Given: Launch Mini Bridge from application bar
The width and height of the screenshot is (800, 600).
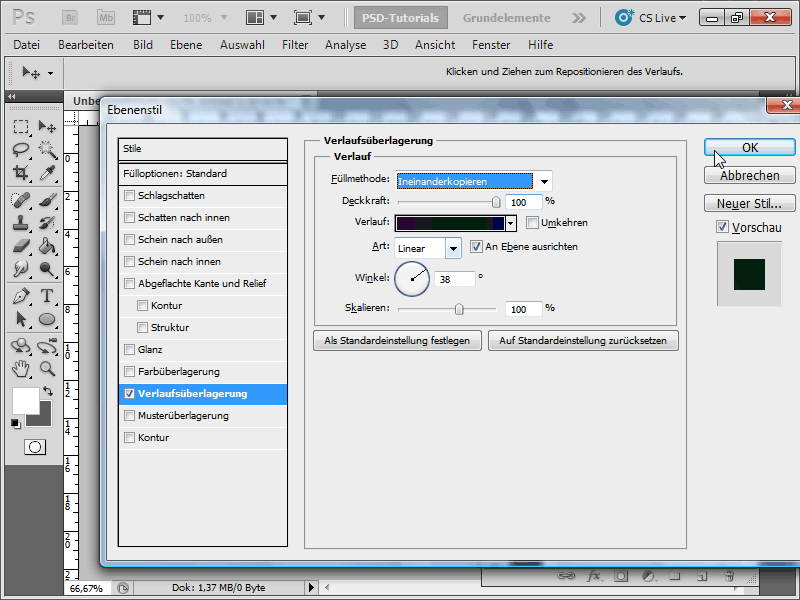Looking at the screenshot, I should pos(106,18).
